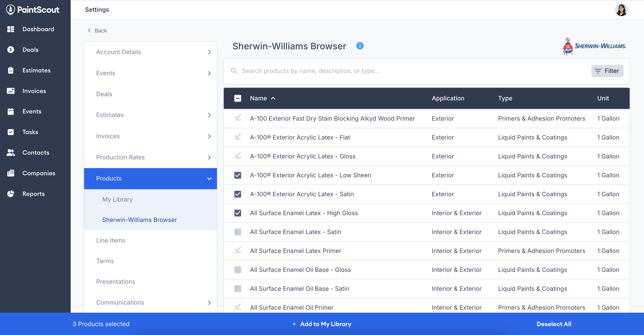Viewport: 644px width, 335px height.
Task: Click the Name column sort arrow
Action: click(x=273, y=98)
